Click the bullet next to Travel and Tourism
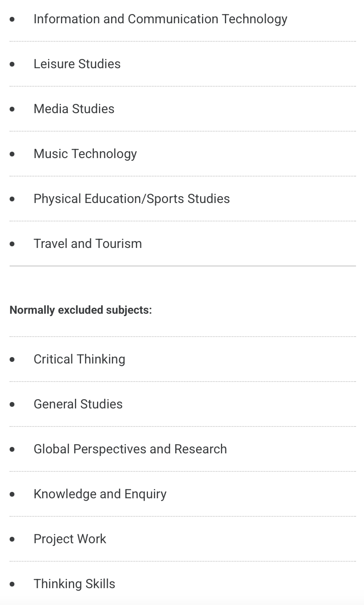The width and height of the screenshot is (364, 605). 12,244
